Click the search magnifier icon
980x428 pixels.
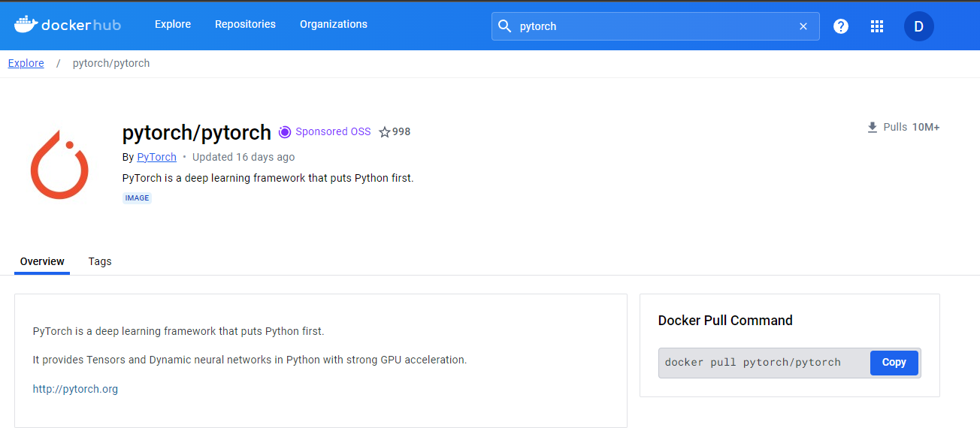pos(505,26)
